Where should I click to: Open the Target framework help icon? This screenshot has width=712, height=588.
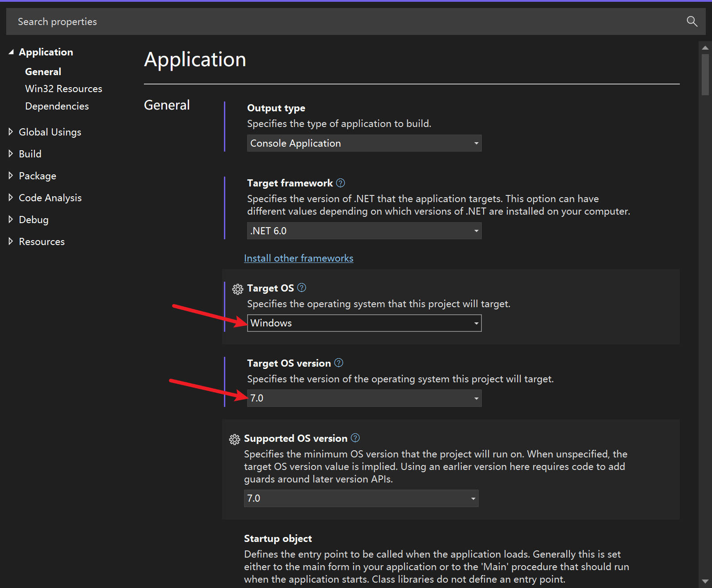341,183
